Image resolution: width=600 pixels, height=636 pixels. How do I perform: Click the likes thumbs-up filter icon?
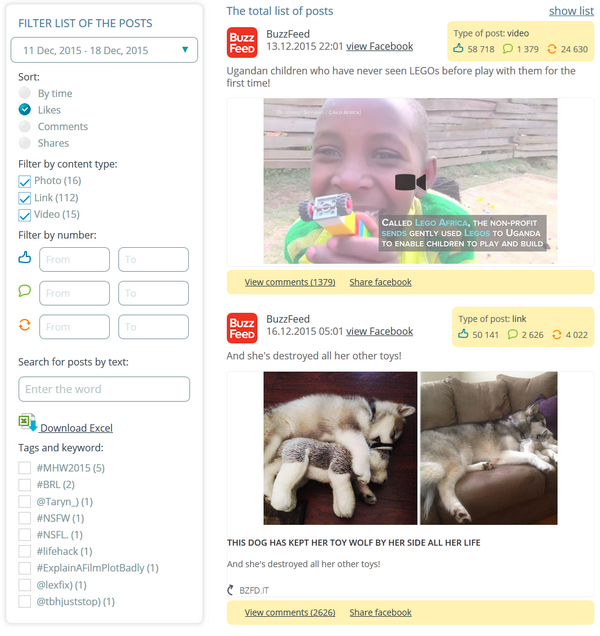[x=25, y=258]
